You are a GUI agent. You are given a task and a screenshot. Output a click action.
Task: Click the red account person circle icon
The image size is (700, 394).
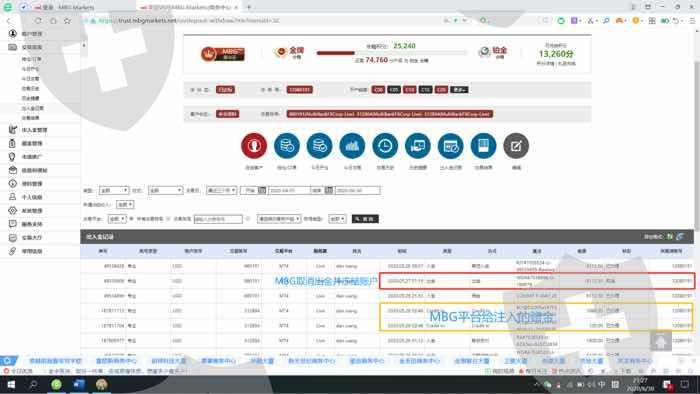tap(254, 145)
